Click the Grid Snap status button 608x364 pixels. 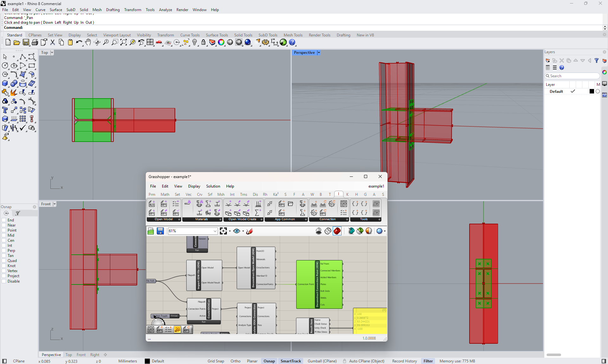pos(216,361)
